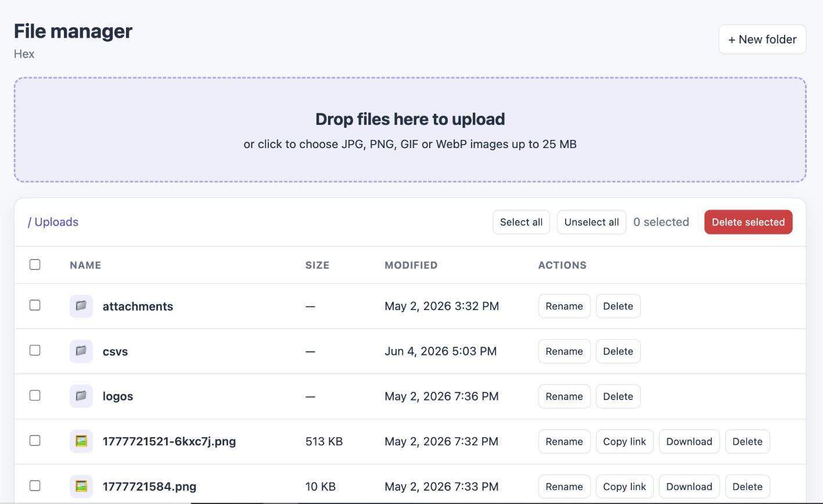The image size is (823, 504).
Task: Download the file 1777721584.png
Action: coord(689,487)
